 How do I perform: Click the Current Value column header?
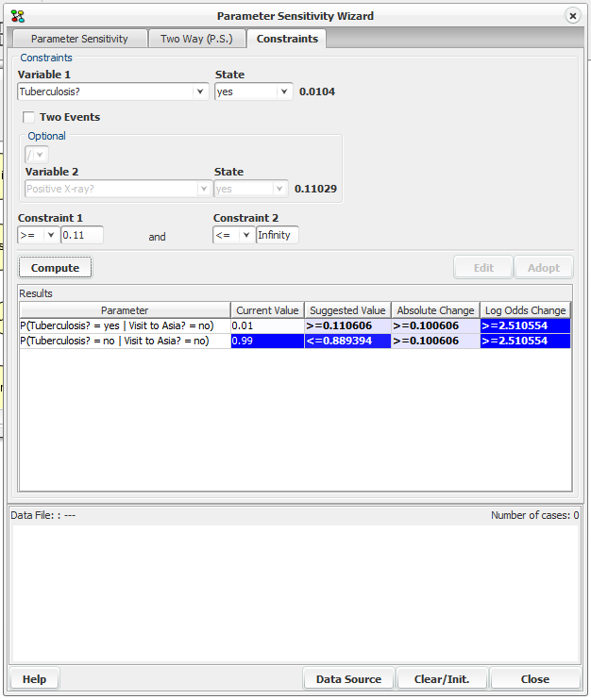click(267, 310)
